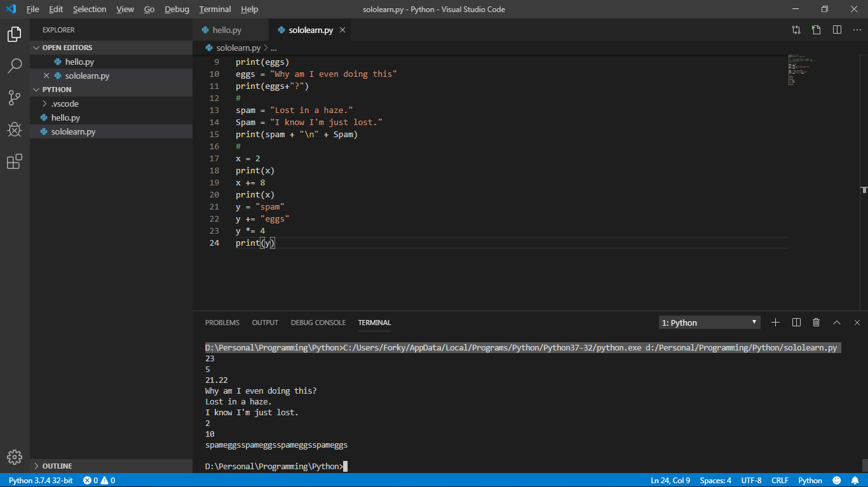Click UTF-8 encoding in status bar
The width and height of the screenshot is (868, 487).
pyautogui.click(x=751, y=481)
